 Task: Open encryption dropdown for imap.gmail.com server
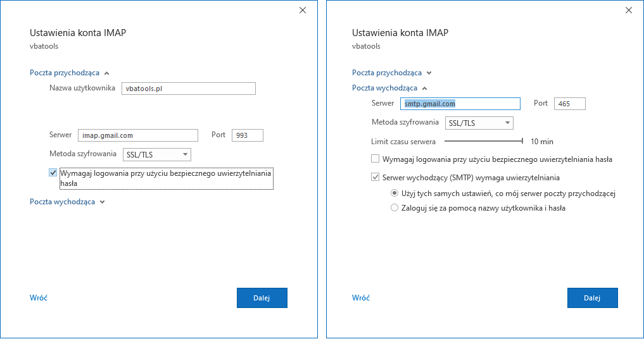pos(157,155)
